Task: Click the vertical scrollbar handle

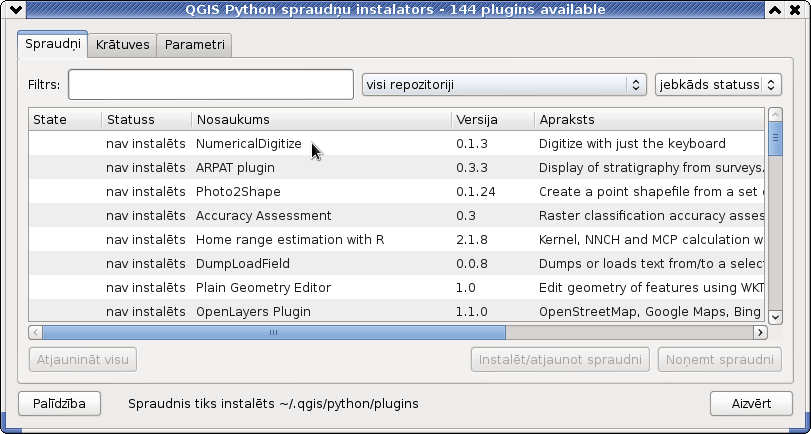Action: [775, 138]
